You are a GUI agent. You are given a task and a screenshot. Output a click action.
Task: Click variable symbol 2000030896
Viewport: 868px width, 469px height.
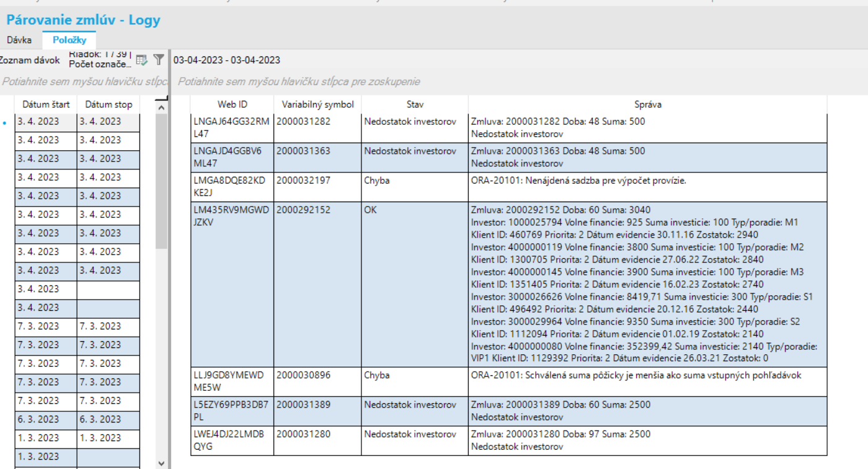(303, 375)
